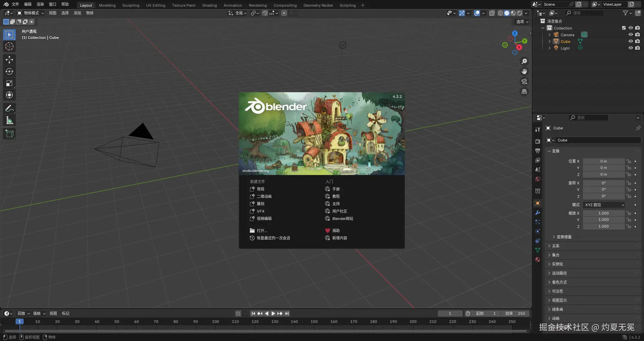Viewport: 644px width, 341px height.
Task: Select the Move tool in toolbar
Action: point(9,60)
